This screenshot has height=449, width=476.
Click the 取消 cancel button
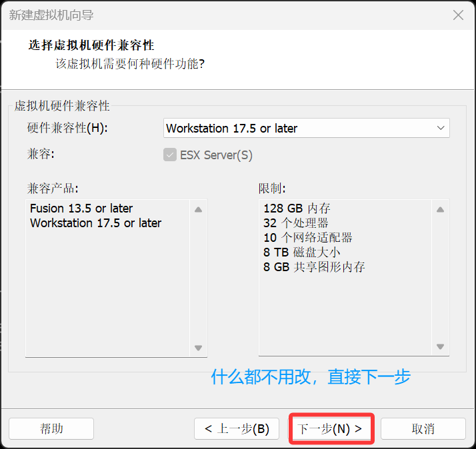(x=423, y=428)
